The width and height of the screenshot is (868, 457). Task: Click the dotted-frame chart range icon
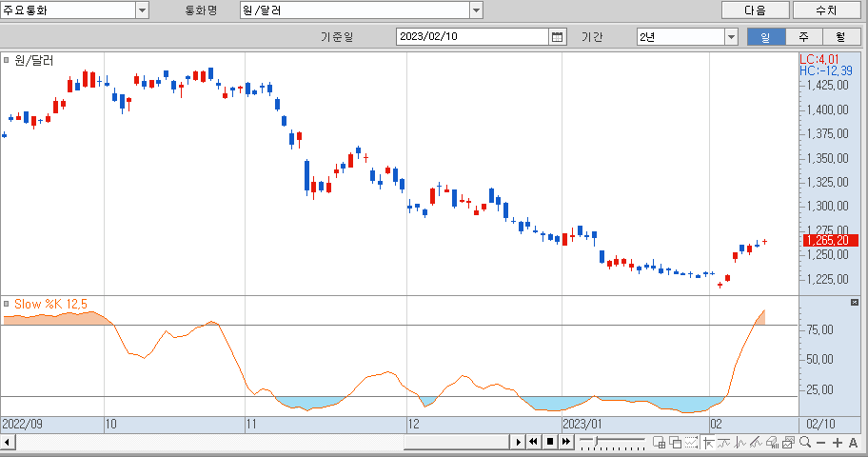pos(691,442)
